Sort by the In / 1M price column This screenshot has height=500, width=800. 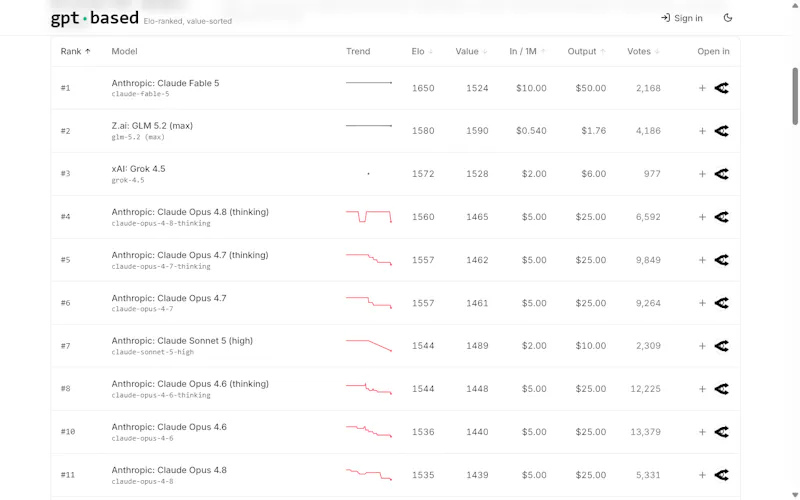pos(527,51)
